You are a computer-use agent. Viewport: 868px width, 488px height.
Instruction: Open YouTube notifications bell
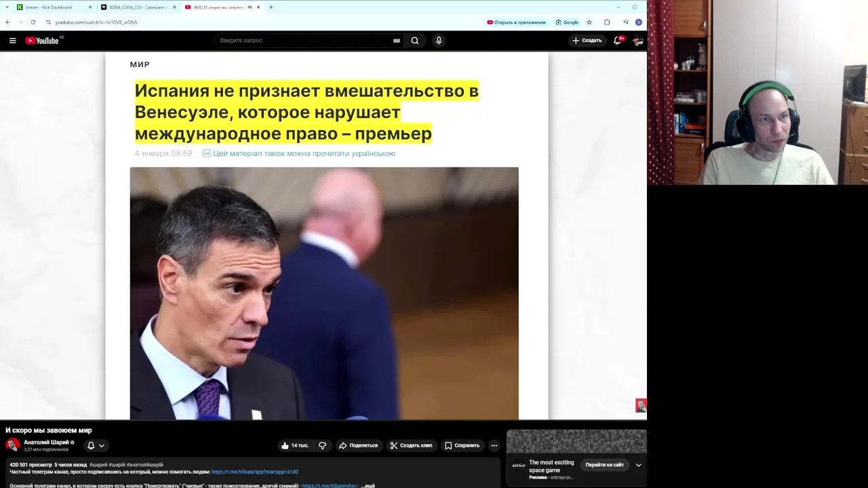617,41
